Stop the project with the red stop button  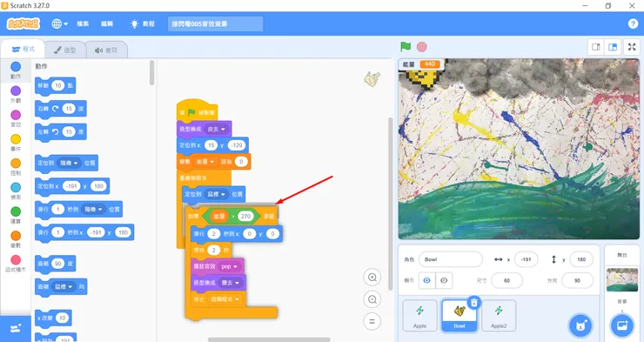(422, 47)
